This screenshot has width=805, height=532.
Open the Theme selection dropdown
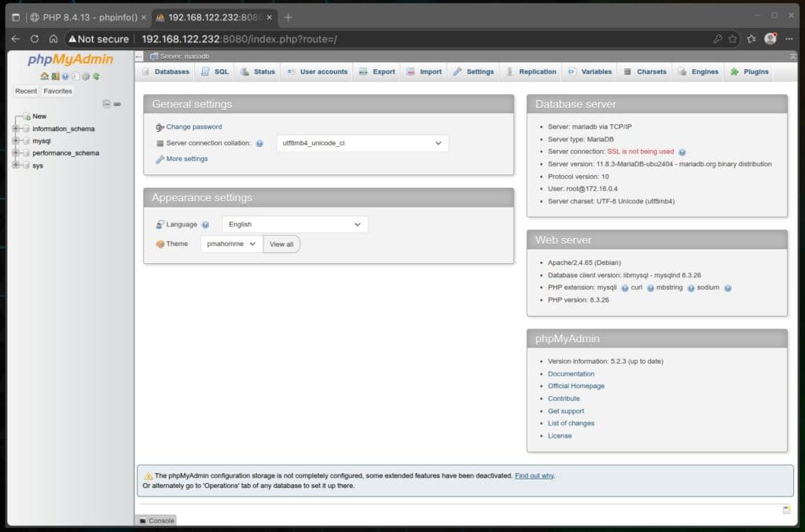tap(233, 244)
